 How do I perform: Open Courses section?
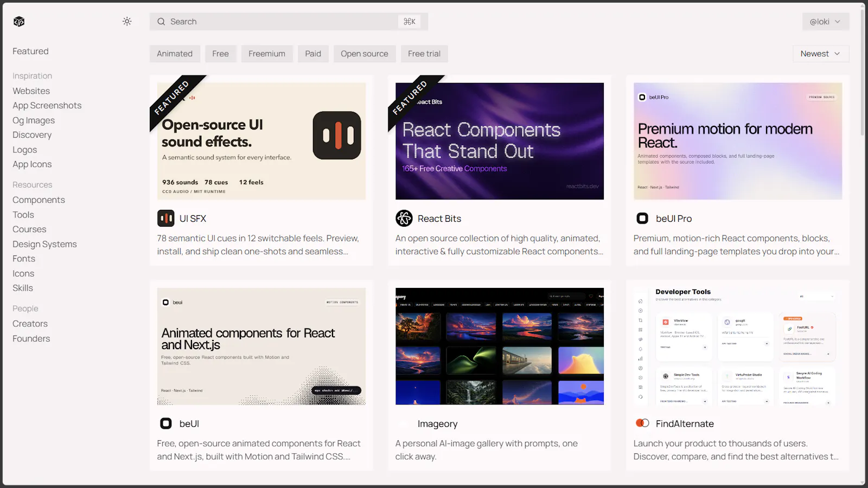point(29,229)
